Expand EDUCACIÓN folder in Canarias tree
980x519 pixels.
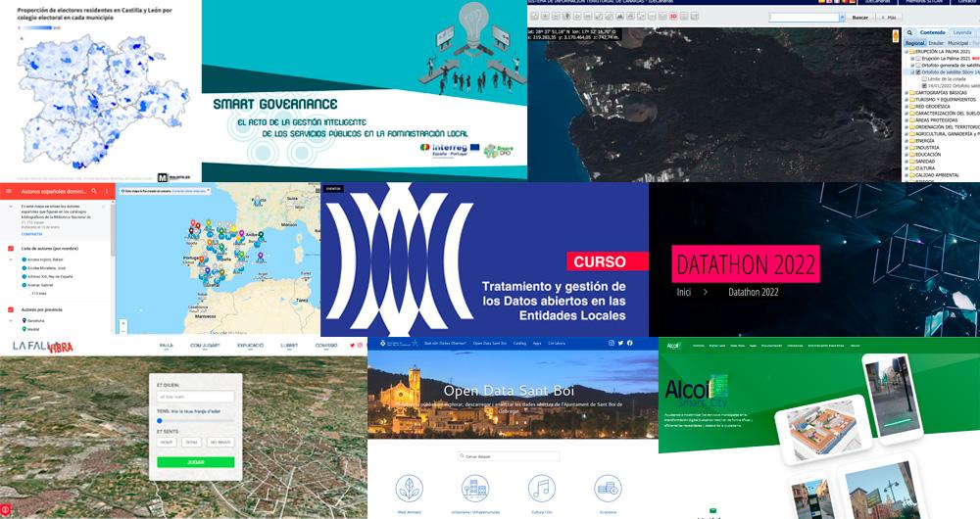click(906, 155)
